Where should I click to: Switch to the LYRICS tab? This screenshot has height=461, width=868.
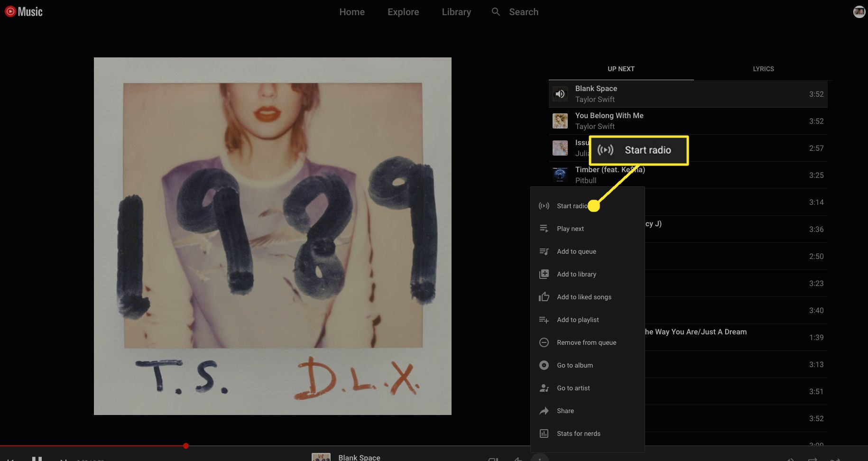[x=763, y=69]
